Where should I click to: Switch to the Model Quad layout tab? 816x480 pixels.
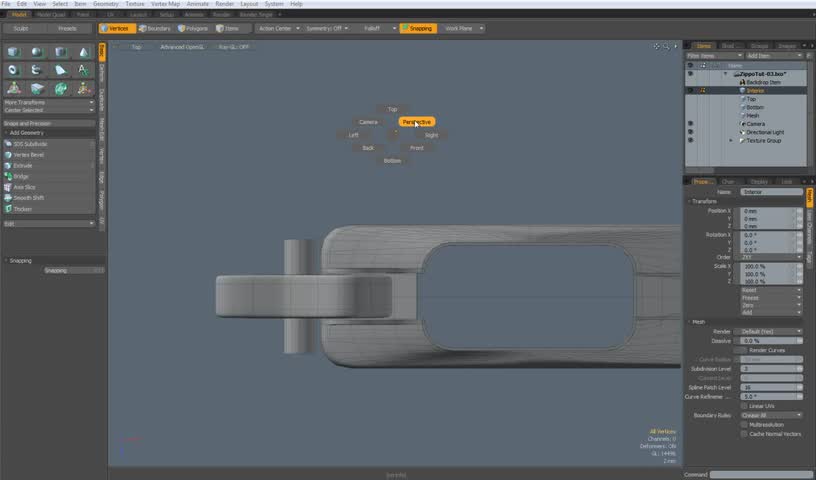tap(50, 15)
